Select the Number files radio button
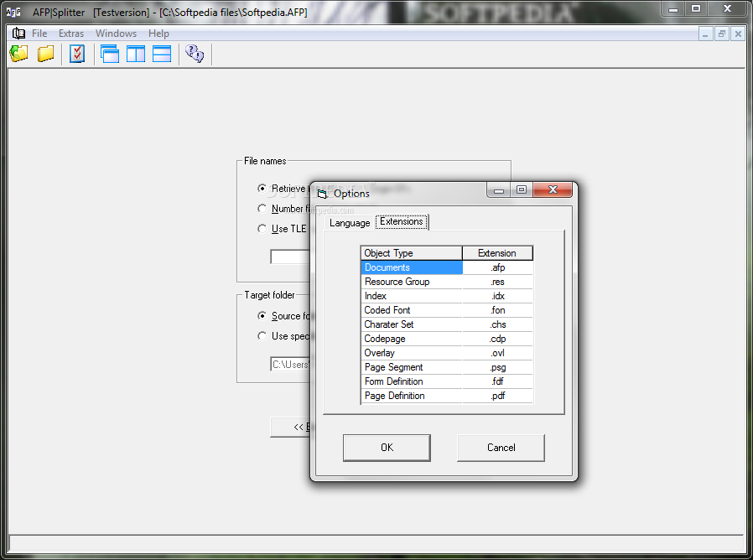Screen dimensions: 753x560 tap(262, 209)
